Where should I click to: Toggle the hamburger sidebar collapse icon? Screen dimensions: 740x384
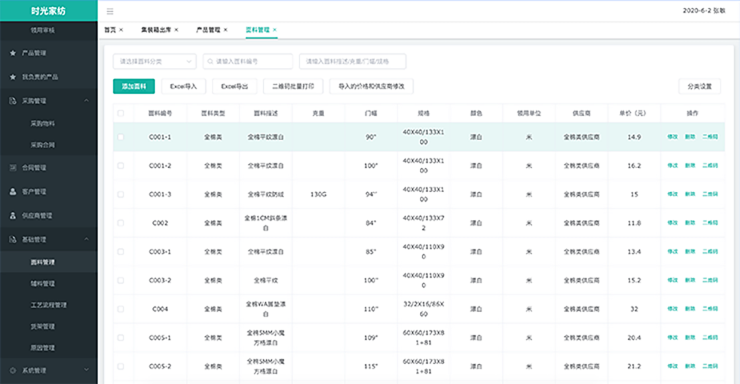point(110,11)
